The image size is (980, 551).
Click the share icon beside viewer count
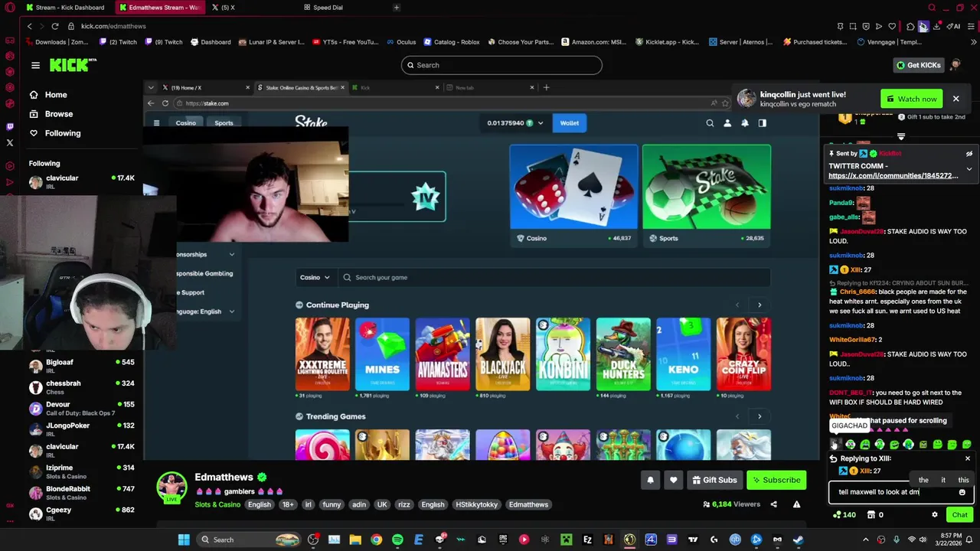tap(773, 504)
